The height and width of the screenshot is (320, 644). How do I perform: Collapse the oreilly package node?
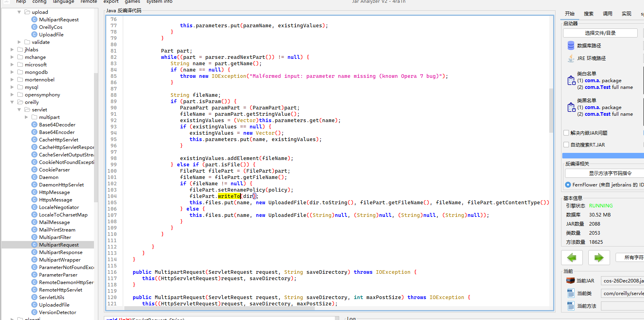click(12, 102)
